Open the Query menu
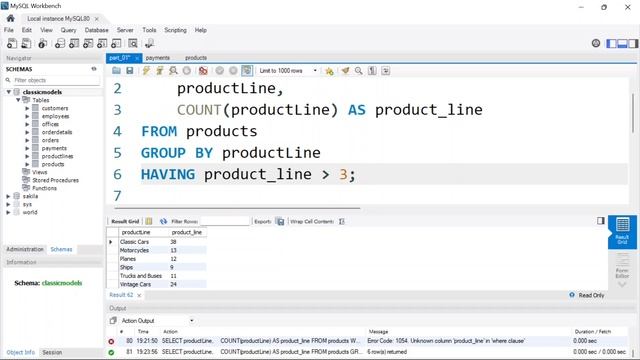Screen dimensions: 640x360 coord(69,30)
